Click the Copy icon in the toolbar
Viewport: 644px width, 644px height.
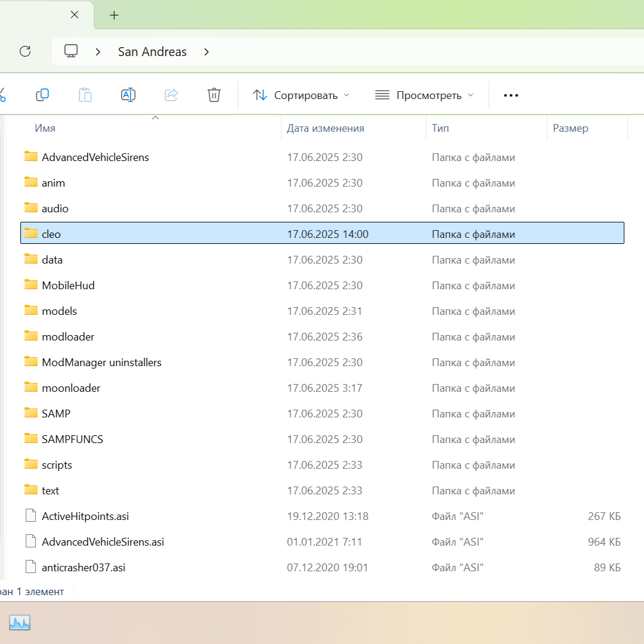(42, 95)
